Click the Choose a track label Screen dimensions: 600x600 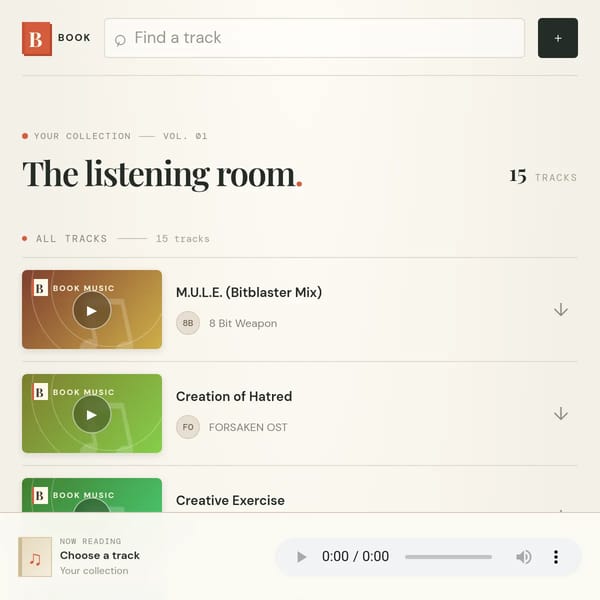coord(99,555)
